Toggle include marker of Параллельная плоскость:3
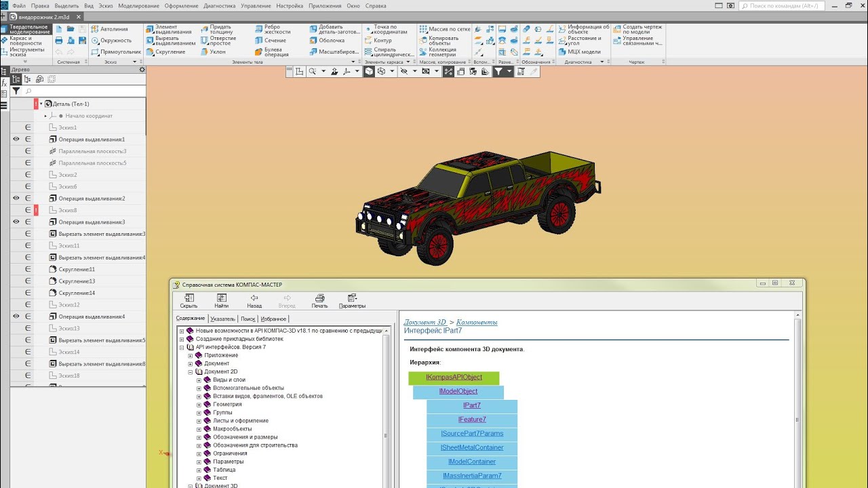 (x=28, y=151)
